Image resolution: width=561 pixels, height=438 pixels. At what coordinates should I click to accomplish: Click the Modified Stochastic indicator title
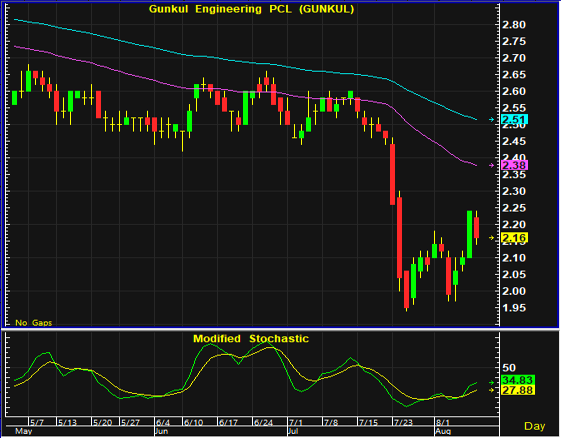click(251, 339)
